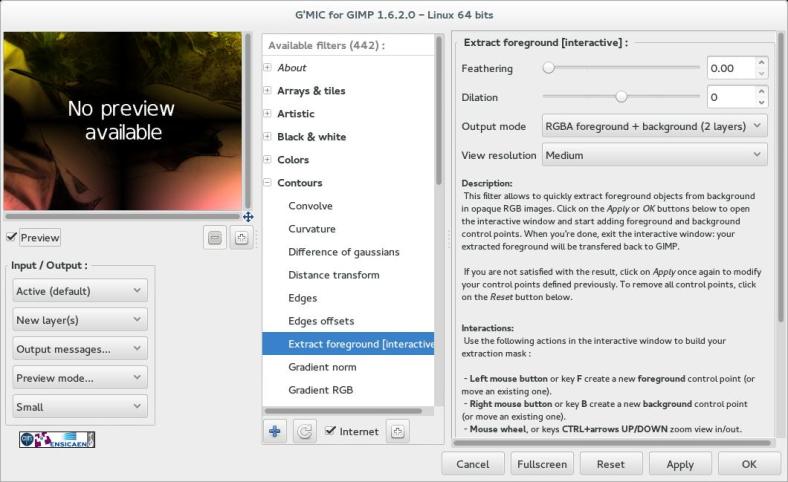Select Extract foreground [interactive] filter

click(x=348, y=344)
